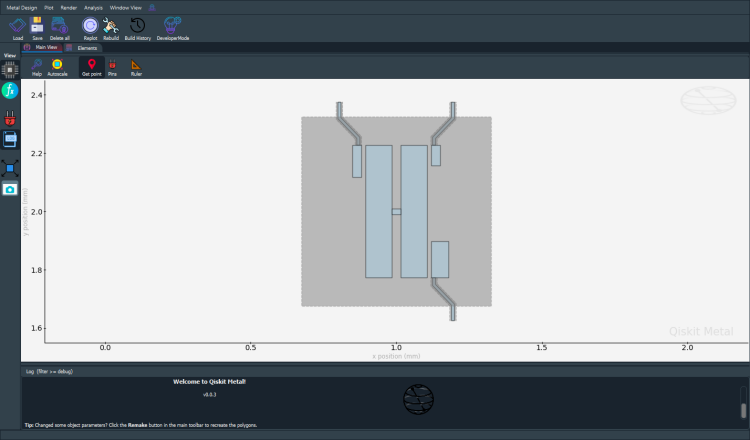Replot the design view

90,29
